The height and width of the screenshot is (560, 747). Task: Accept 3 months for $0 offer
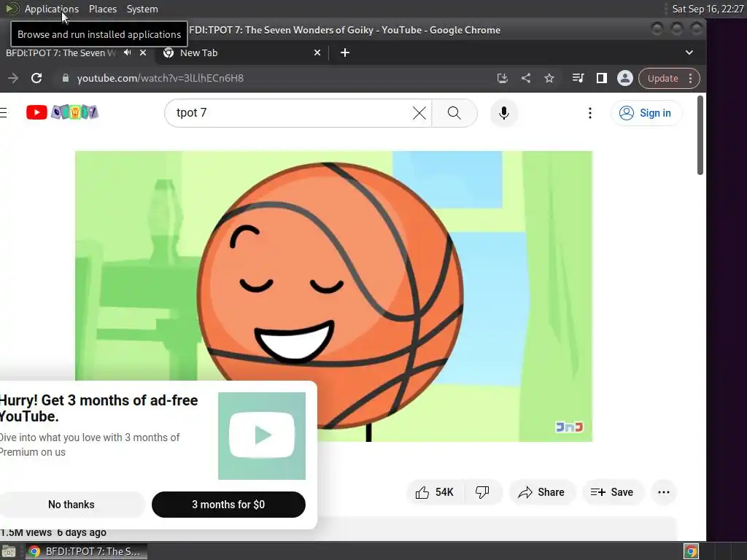pyautogui.click(x=228, y=505)
